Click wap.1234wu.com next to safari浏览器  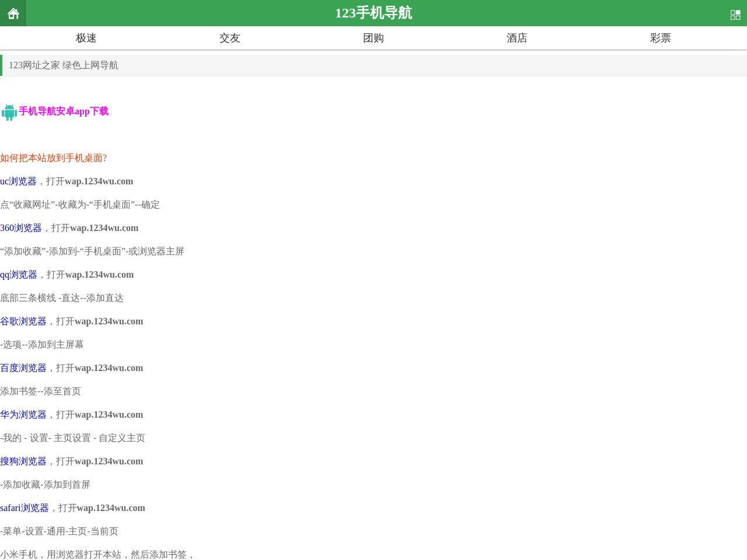coord(111,508)
